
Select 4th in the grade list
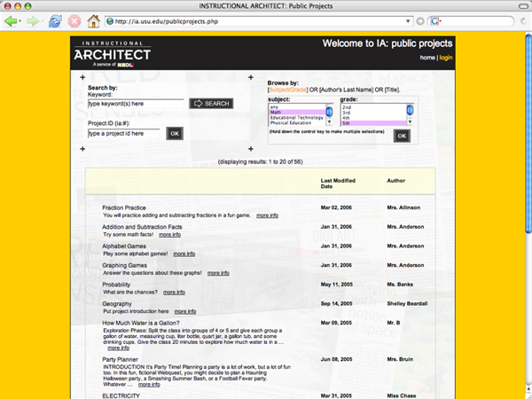(x=374, y=118)
